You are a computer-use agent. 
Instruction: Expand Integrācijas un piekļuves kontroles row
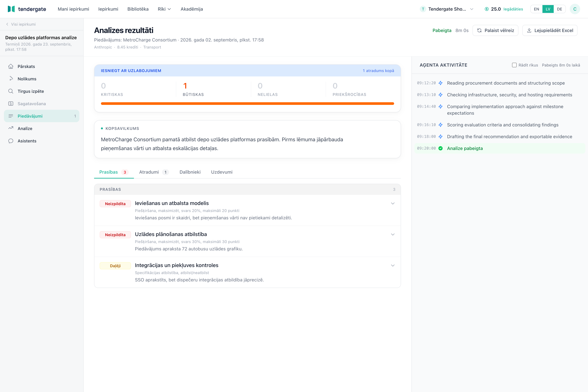(x=392, y=266)
